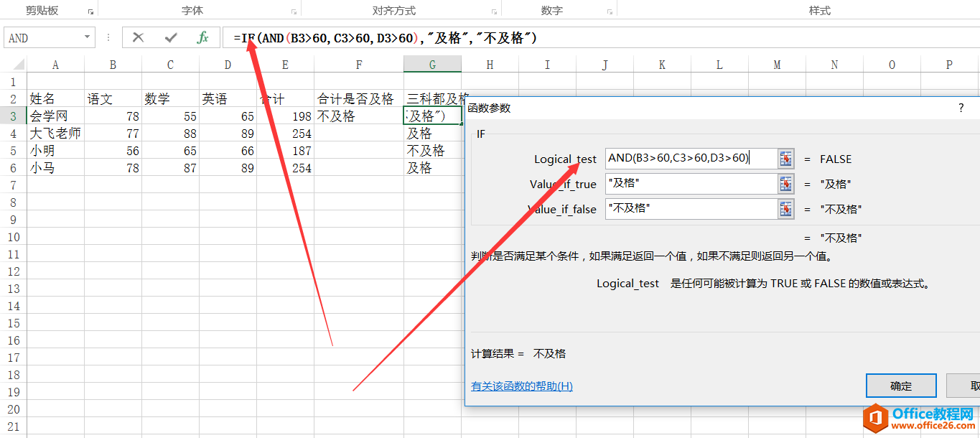This screenshot has width=980, height=438.
Task: Click 大飞老师's 数学 score 88
Action: (170, 134)
